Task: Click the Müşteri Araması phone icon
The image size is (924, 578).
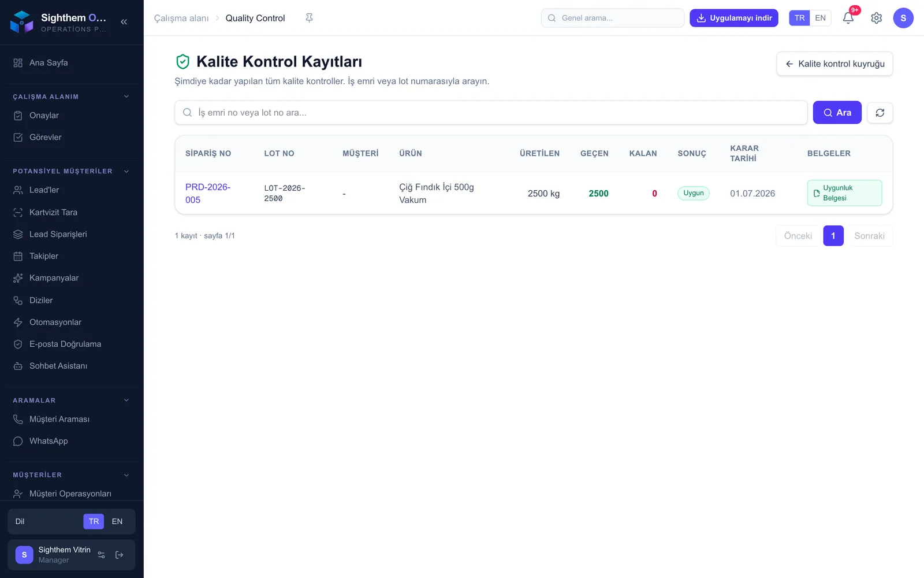Action: pos(18,419)
